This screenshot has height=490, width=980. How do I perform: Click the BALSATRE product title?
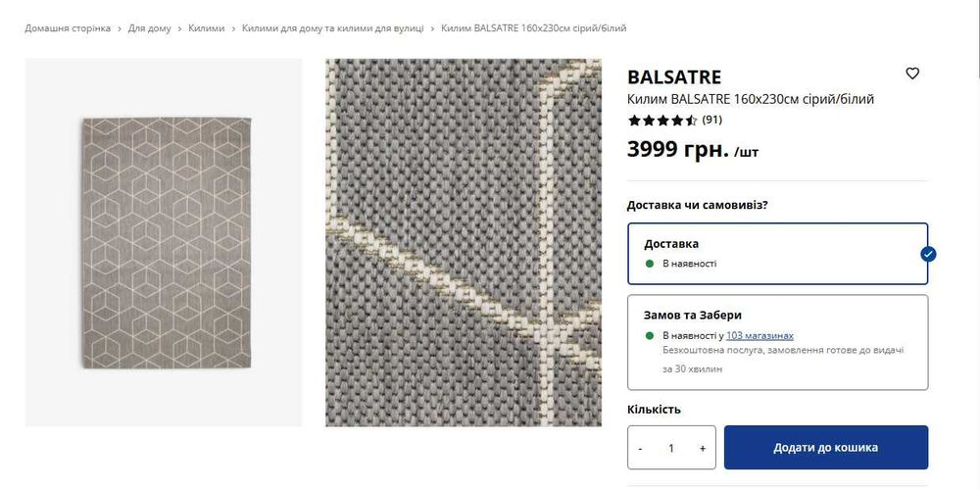coord(674,76)
